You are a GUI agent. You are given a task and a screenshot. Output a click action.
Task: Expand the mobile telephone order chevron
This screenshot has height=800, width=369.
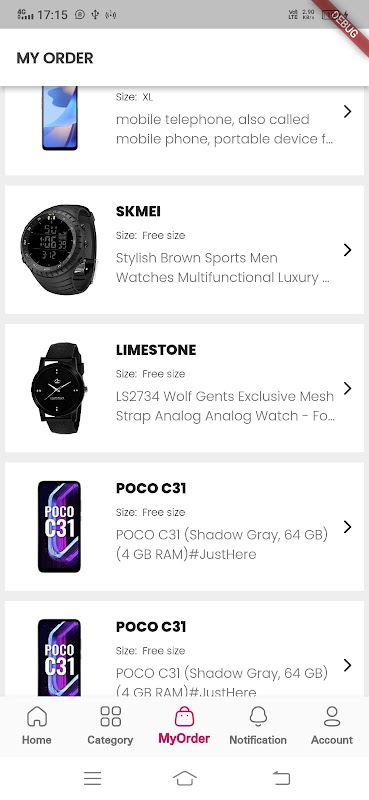click(x=348, y=111)
